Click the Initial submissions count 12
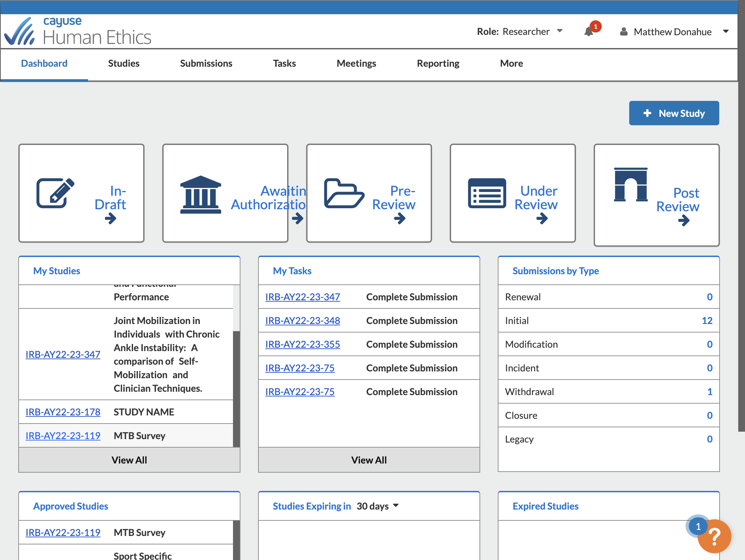This screenshot has height=560, width=745. 707,321
